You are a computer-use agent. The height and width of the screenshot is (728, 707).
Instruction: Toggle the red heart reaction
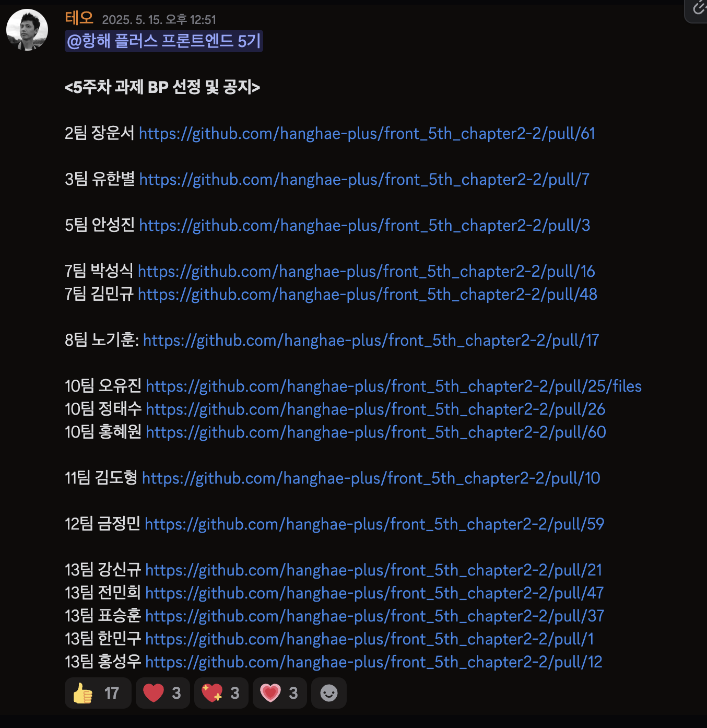(162, 693)
